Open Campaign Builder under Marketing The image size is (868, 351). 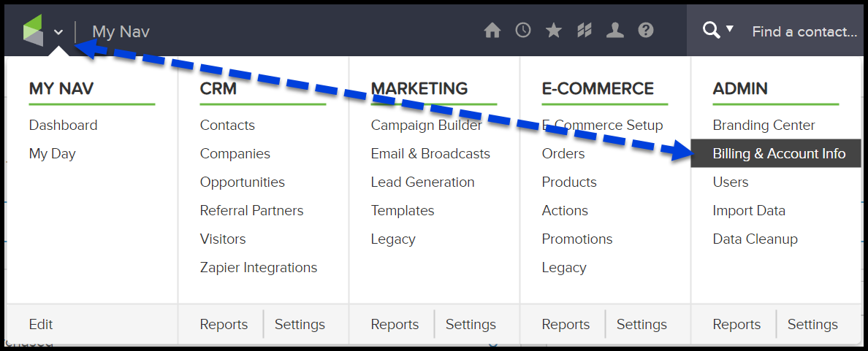click(426, 126)
